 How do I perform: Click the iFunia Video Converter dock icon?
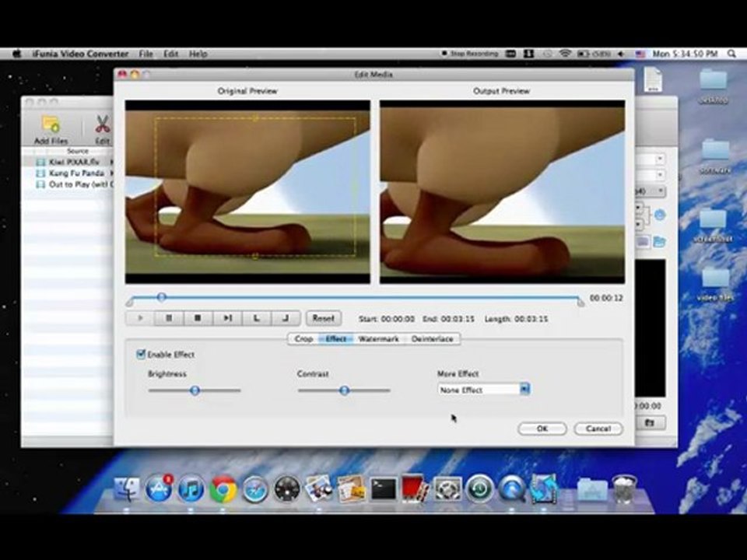pyautogui.click(x=544, y=489)
